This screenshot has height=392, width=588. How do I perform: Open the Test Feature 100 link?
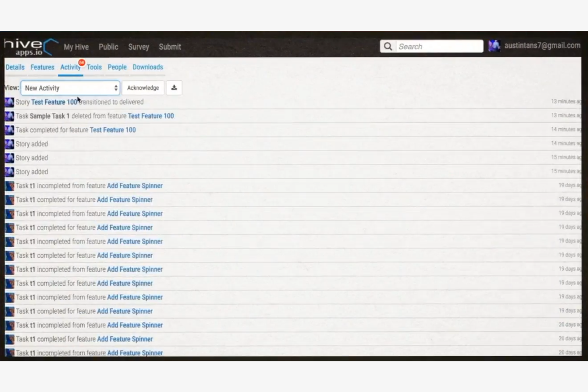point(54,102)
